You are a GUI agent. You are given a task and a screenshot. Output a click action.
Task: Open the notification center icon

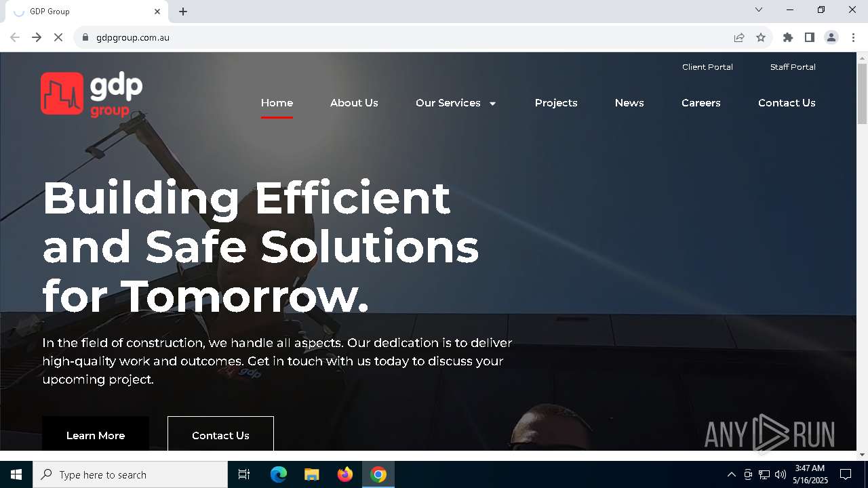tap(846, 474)
